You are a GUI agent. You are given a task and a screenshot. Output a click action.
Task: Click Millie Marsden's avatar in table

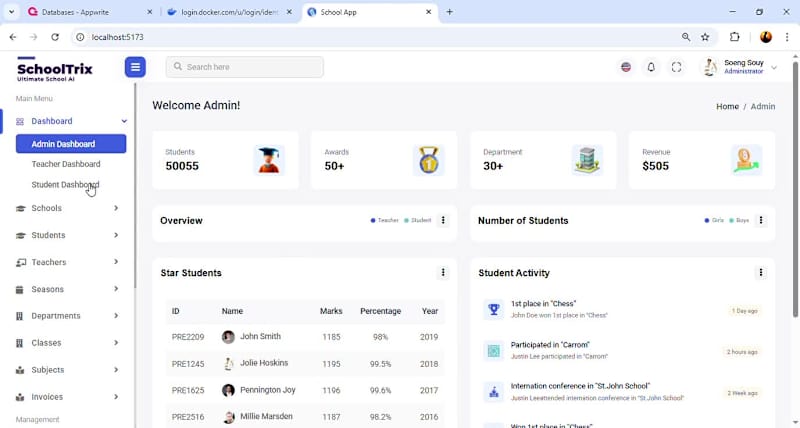[x=228, y=417]
